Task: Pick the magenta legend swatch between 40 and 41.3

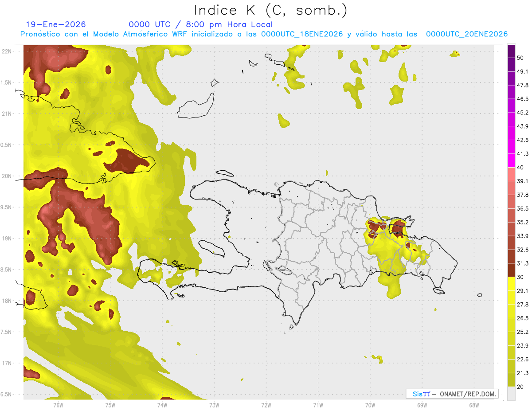Action: [x=511, y=160]
